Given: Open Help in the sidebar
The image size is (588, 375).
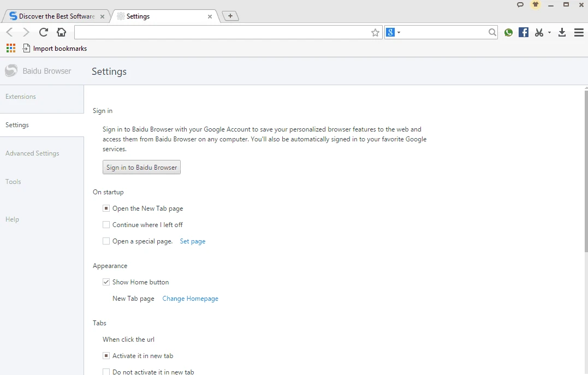Looking at the screenshot, I should [12, 219].
